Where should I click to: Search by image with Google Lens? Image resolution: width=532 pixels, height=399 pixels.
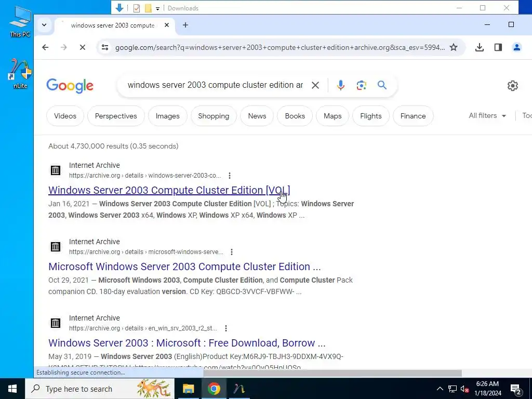pyautogui.click(x=362, y=85)
